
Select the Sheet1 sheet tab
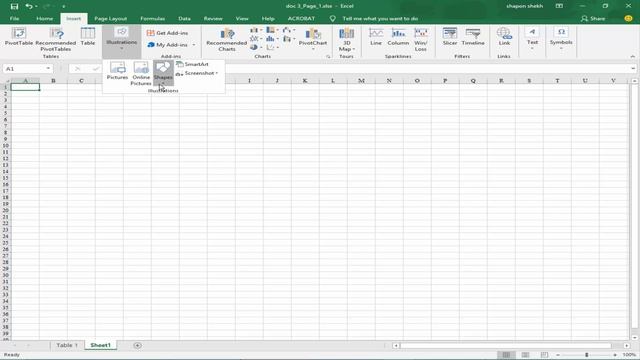pos(100,345)
